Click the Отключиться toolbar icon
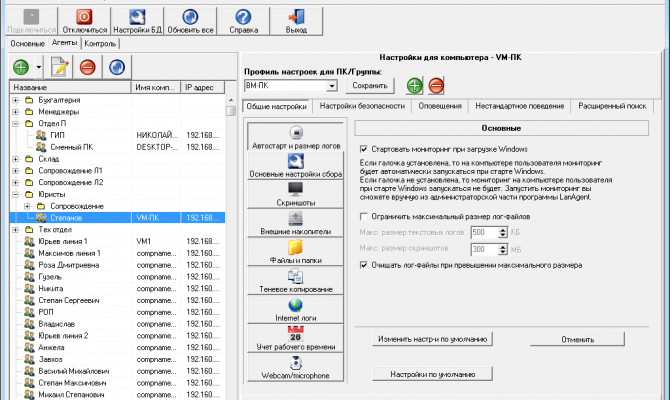670x400 pixels. point(84,21)
